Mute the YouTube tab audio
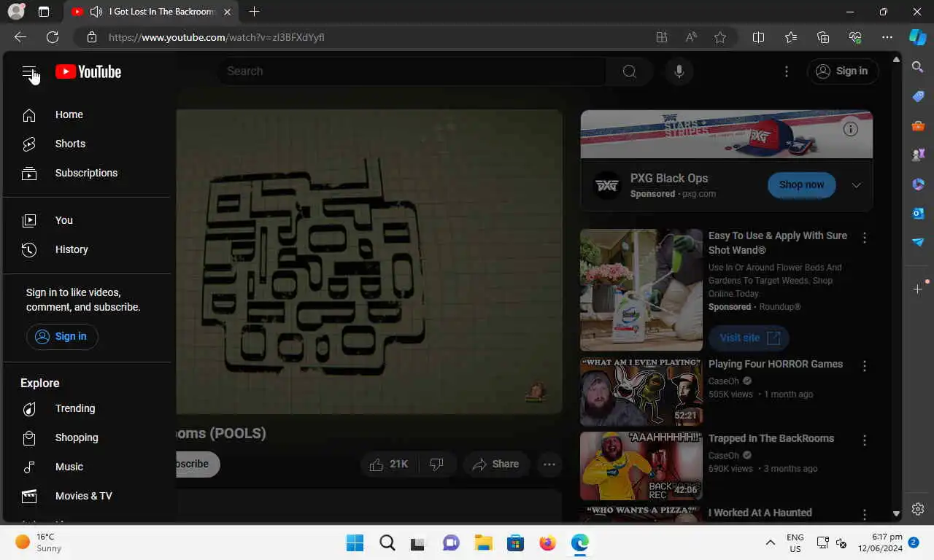This screenshot has height=560, width=934. pyautogui.click(x=96, y=12)
